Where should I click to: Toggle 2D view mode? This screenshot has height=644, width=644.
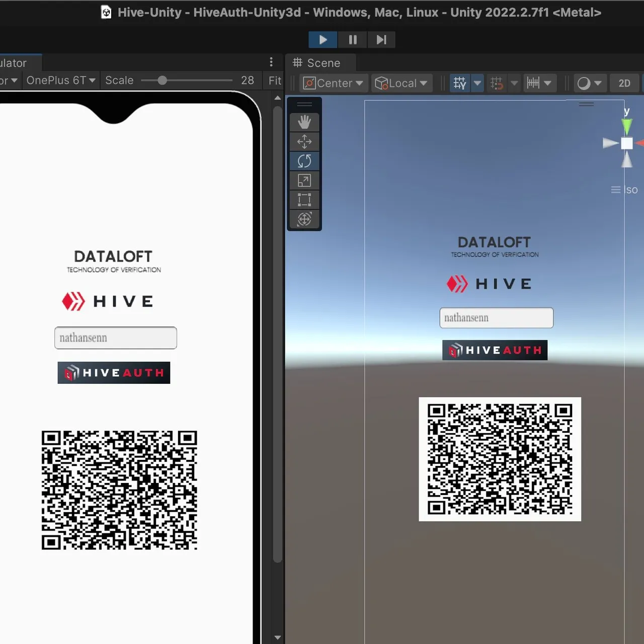coord(624,83)
